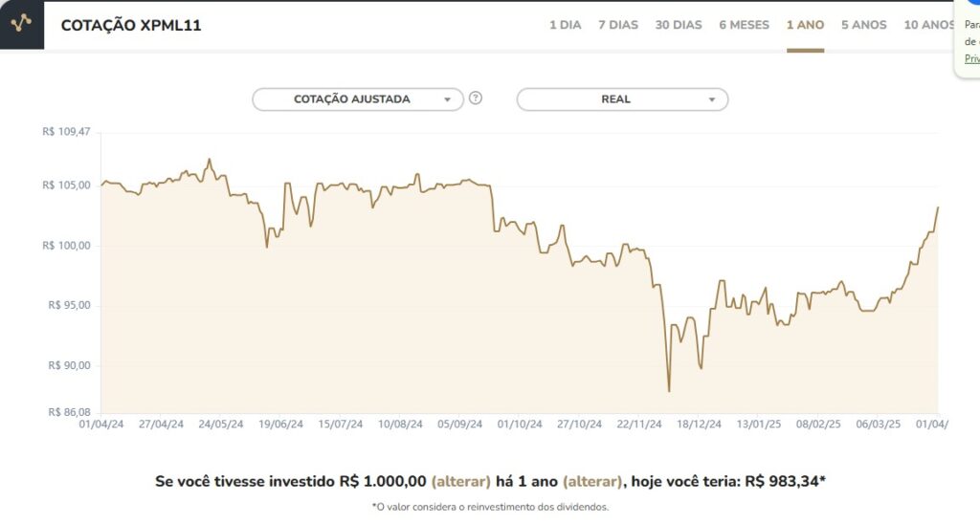The image size is (980, 523).
Task: Select the 7 DIAS period tab
Action: [618, 25]
